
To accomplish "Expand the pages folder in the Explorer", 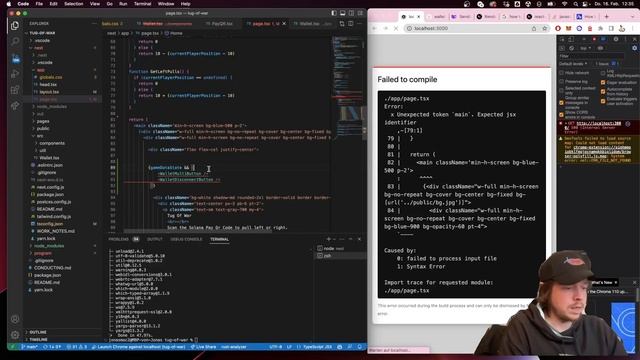I will pyautogui.click(x=43, y=121).
